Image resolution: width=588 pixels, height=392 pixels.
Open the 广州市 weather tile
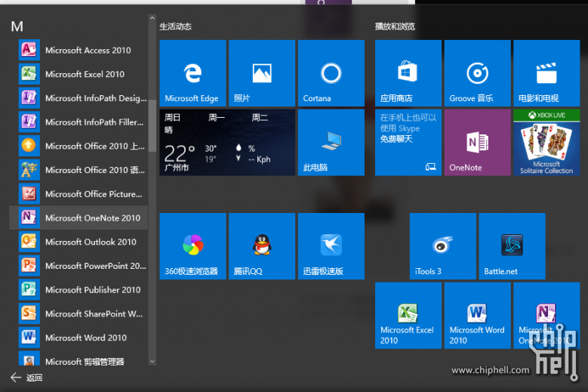227,142
